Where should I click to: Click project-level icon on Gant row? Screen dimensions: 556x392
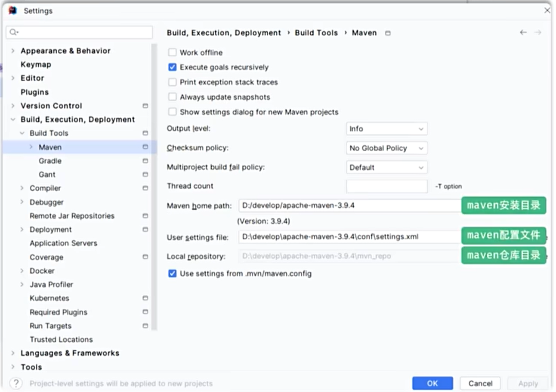point(145,175)
